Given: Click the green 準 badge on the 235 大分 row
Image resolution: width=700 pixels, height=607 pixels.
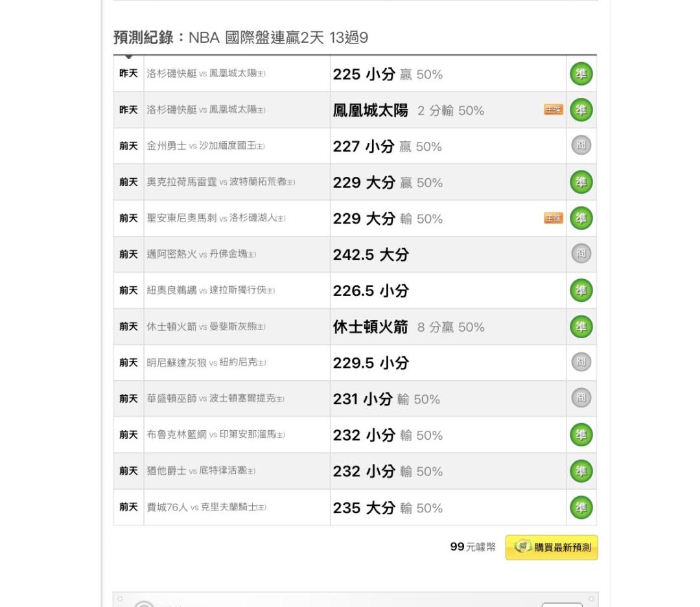Looking at the screenshot, I should pyautogui.click(x=581, y=507).
